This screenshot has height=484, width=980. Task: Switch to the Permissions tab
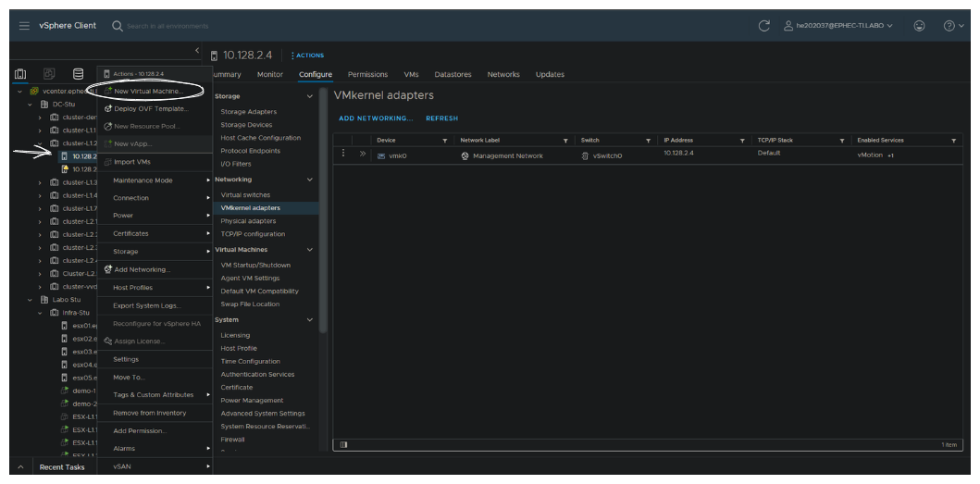pyautogui.click(x=367, y=74)
